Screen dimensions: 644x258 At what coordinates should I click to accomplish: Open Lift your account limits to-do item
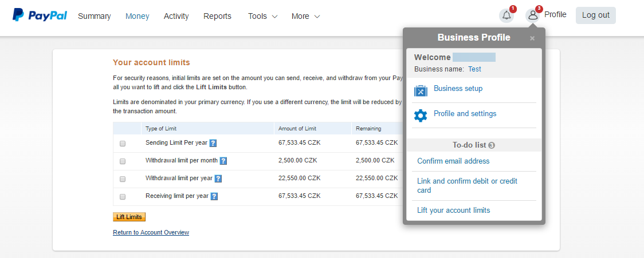point(453,211)
